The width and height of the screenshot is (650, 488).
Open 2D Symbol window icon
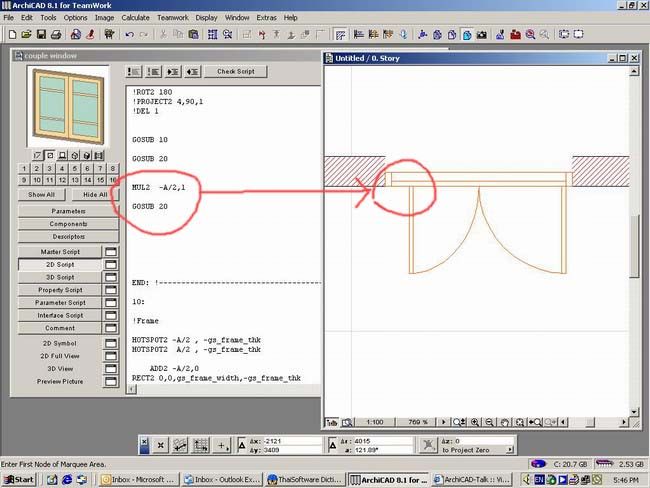(111, 343)
